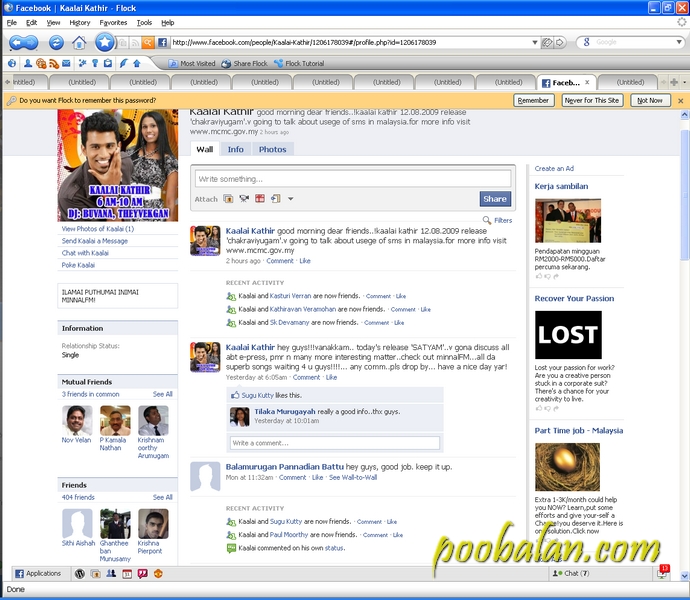Click the Filters magnifier on the wall
Image resolution: width=690 pixels, height=600 pixels.
(x=487, y=220)
